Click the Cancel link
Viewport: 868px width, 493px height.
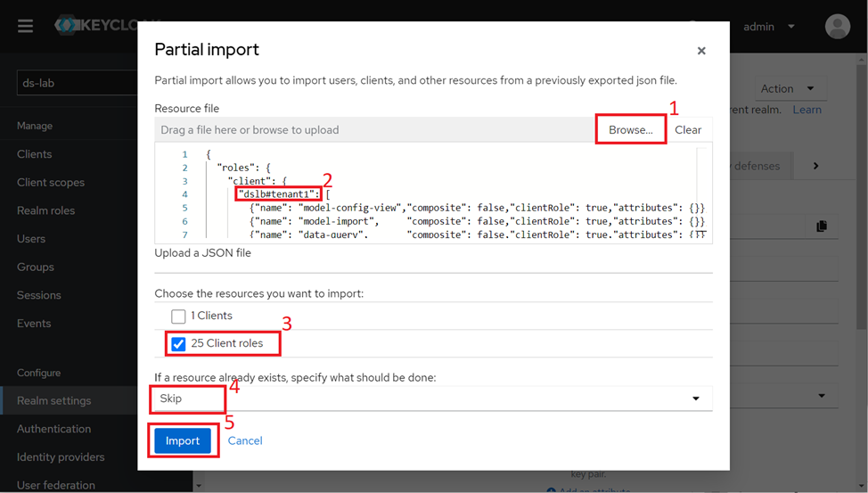coord(245,440)
